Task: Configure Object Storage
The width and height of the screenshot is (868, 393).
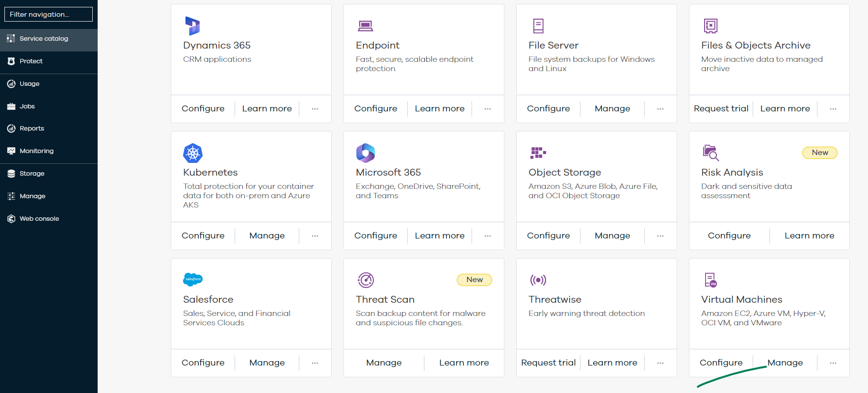Action: click(549, 236)
